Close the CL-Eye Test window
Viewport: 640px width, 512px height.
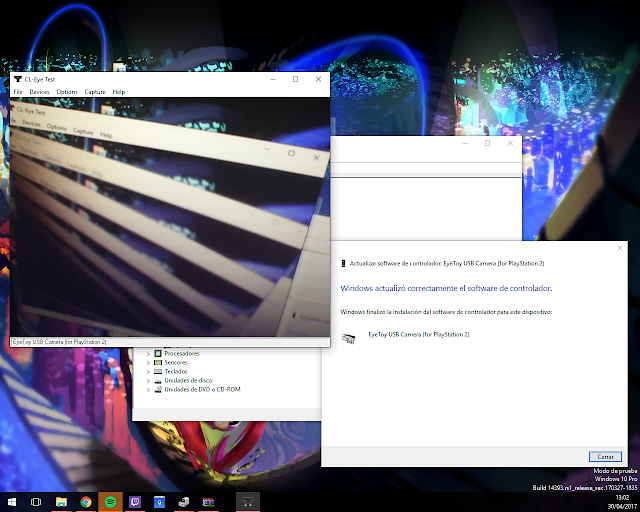click(318, 79)
